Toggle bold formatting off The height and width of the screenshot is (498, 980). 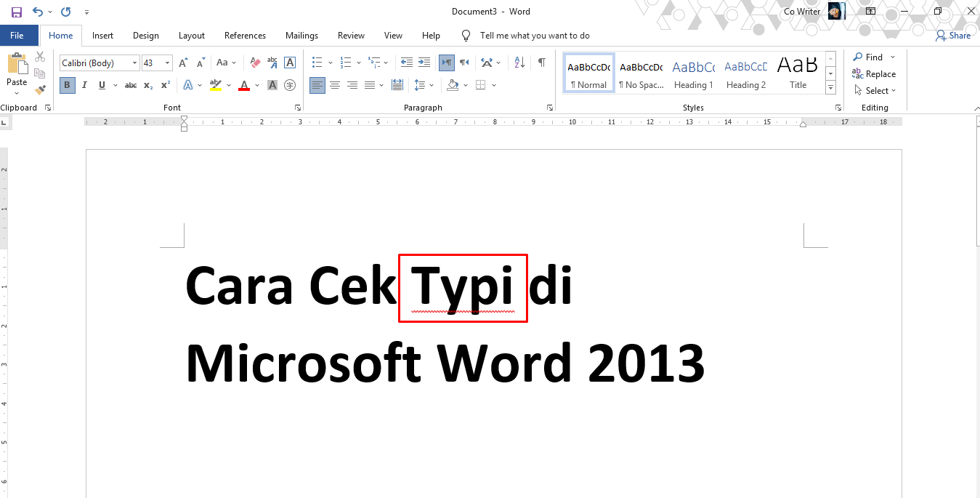pyautogui.click(x=67, y=85)
